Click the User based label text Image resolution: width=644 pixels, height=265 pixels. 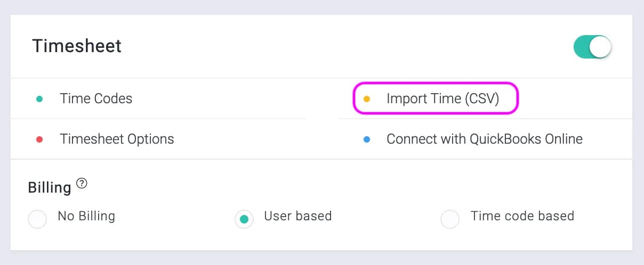click(298, 216)
